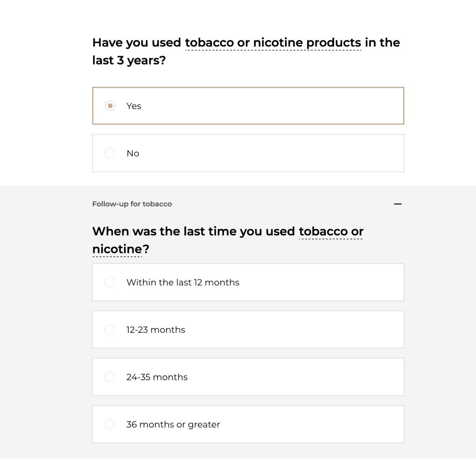This screenshot has height=460, width=476.
Task: Click the '12-23 months' label text
Action: (x=156, y=329)
